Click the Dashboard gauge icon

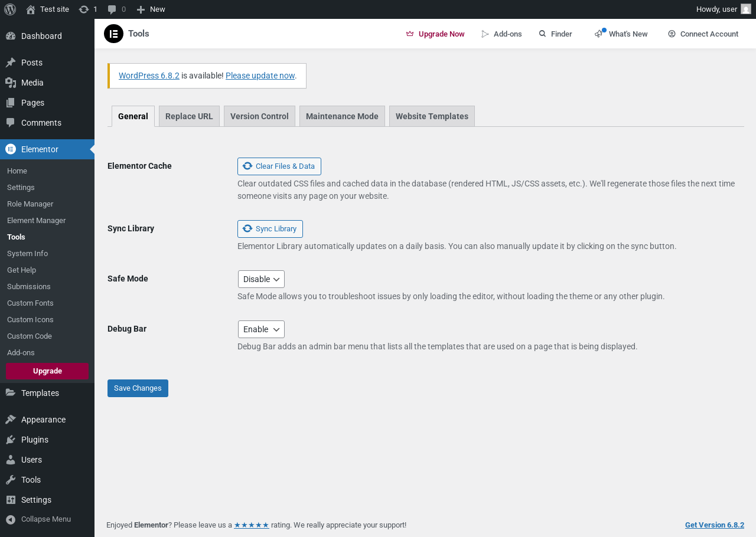coord(11,36)
